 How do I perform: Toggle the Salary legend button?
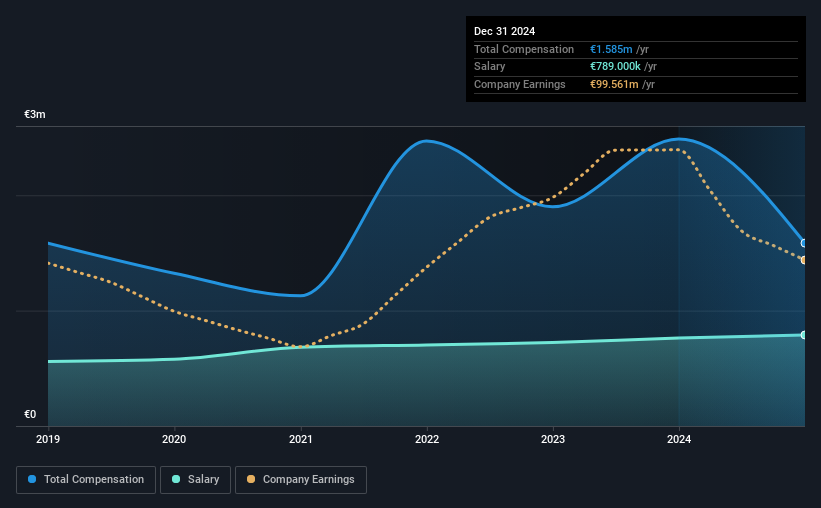pyautogui.click(x=195, y=480)
